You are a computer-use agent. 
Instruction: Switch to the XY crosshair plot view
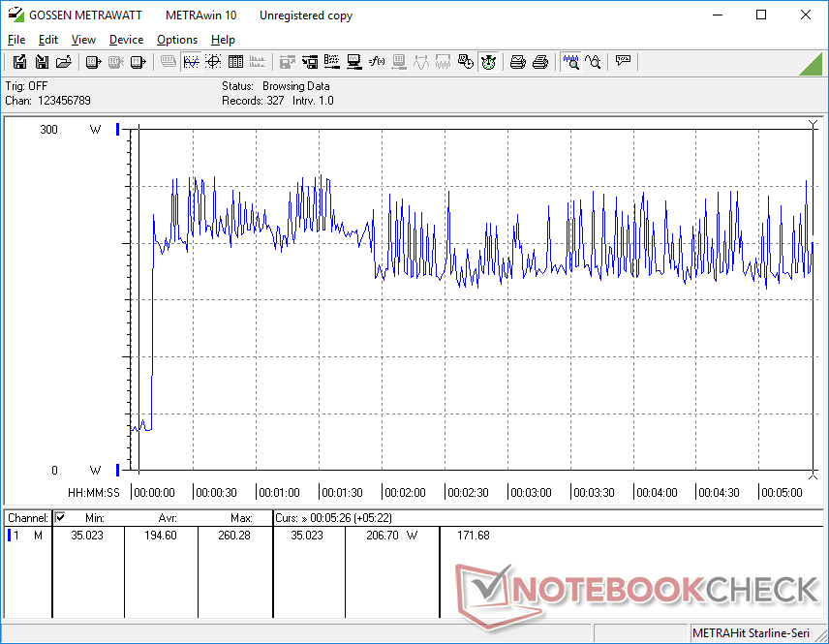(x=213, y=62)
